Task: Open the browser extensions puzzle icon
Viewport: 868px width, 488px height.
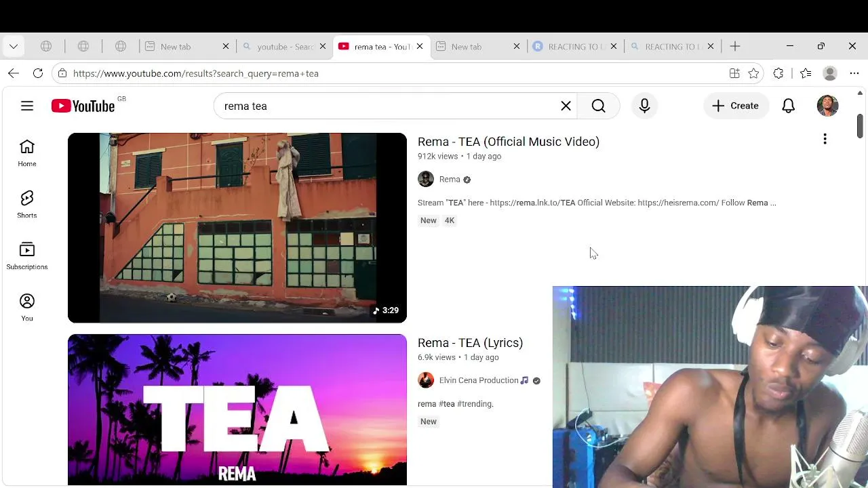Action: 778,73
